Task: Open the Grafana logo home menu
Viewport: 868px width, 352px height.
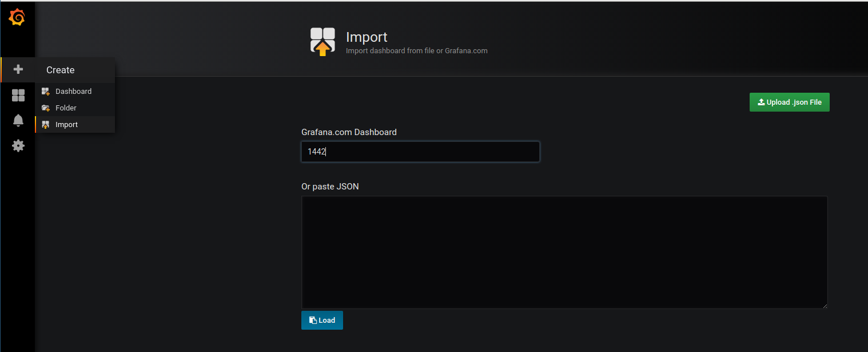Action: (17, 17)
